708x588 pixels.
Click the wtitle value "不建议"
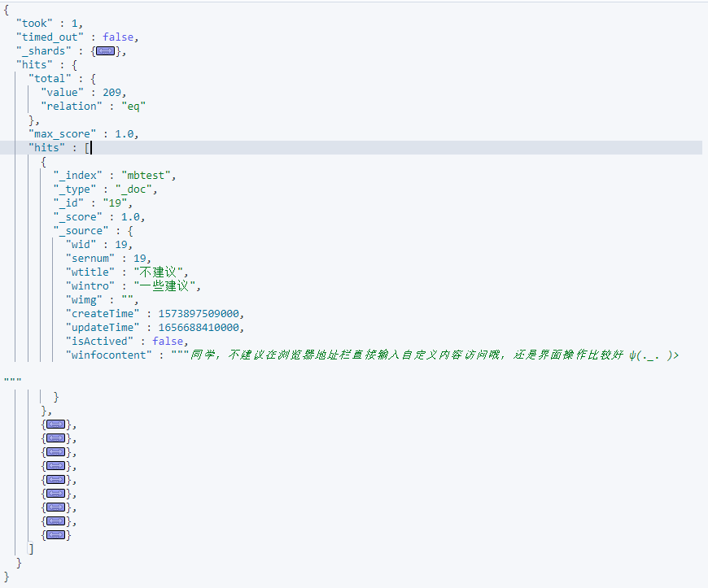pos(161,272)
